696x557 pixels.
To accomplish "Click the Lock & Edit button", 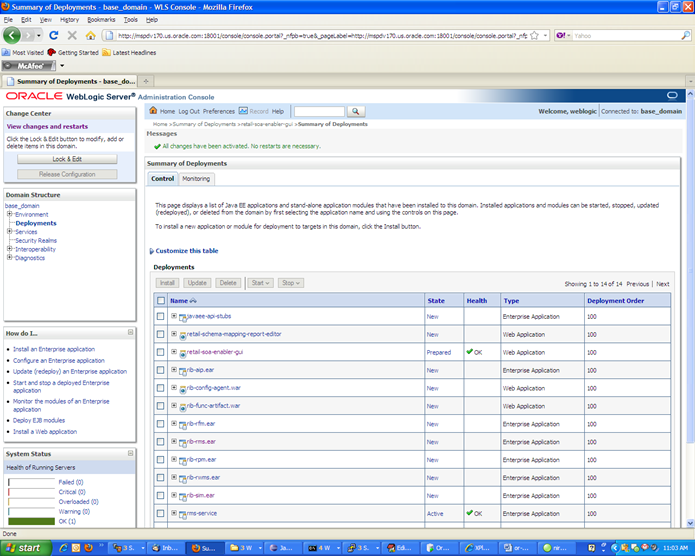I will click(67, 159).
